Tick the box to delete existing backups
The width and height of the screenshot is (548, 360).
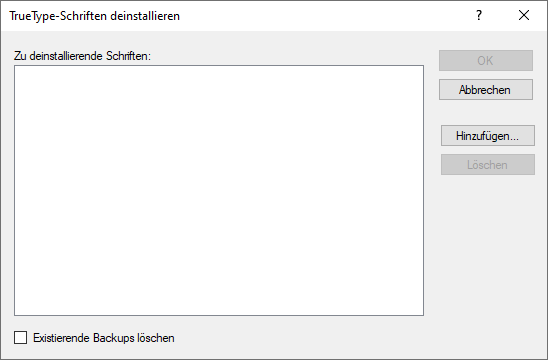coord(20,338)
